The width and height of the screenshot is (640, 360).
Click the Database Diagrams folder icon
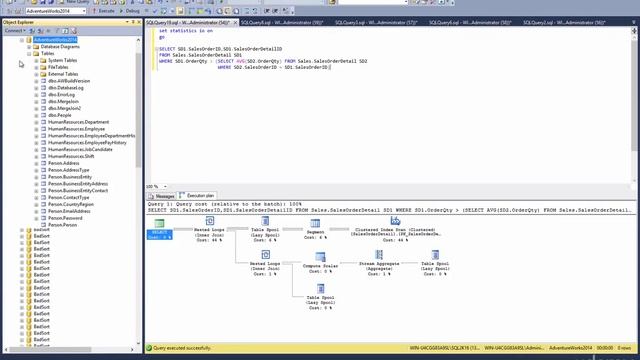tap(36, 47)
